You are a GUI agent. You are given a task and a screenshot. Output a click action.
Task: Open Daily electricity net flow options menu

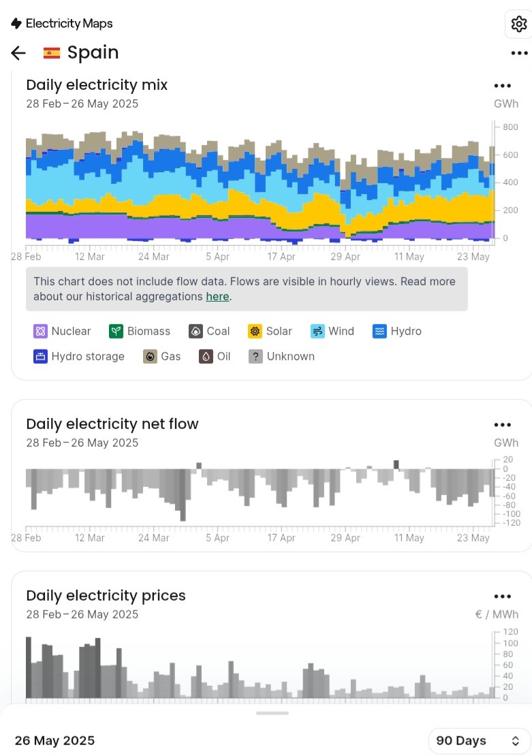(502, 425)
